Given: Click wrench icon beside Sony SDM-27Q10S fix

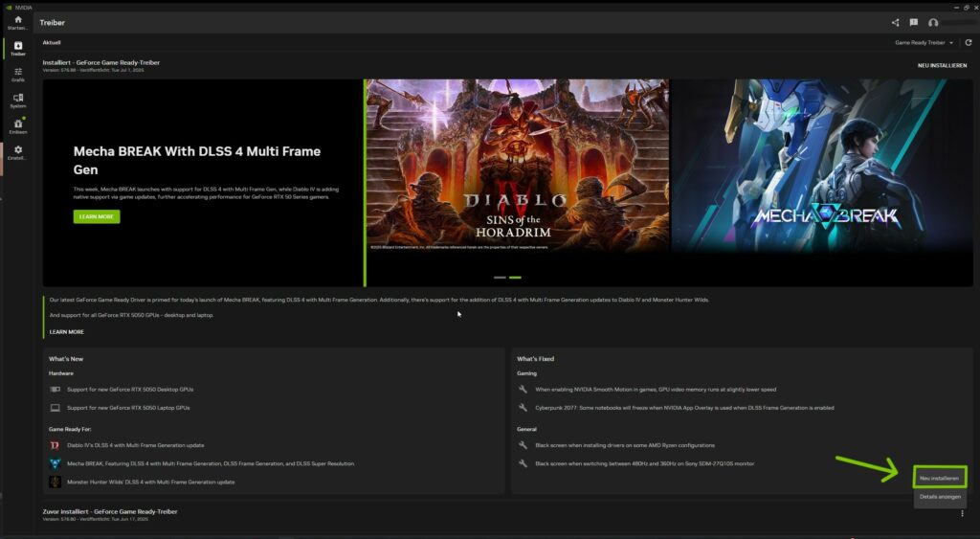Looking at the screenshot, I should click(x=523, y=463).
